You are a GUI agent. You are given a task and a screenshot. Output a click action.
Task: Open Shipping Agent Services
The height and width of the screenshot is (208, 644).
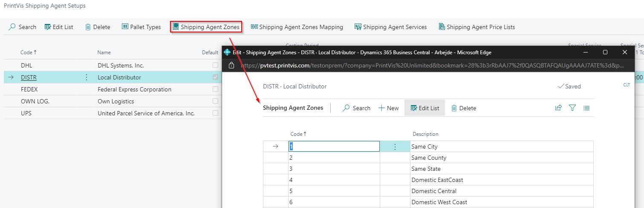390,27
